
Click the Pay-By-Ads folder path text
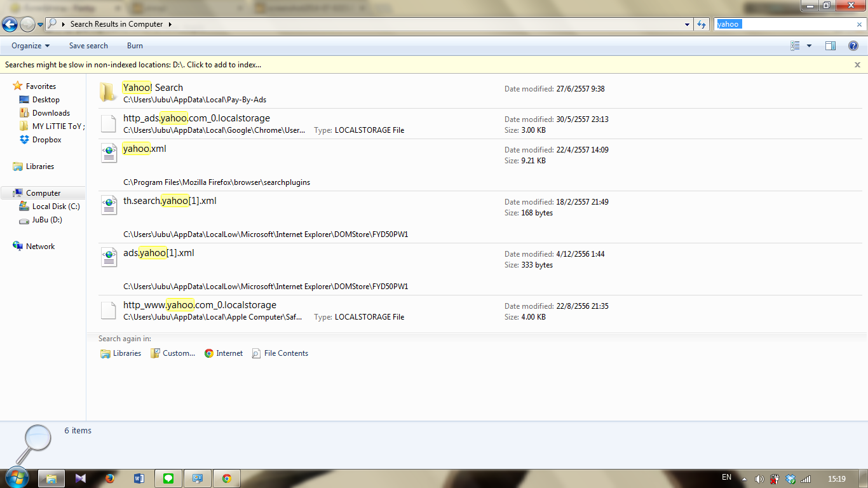click(194, 100)
